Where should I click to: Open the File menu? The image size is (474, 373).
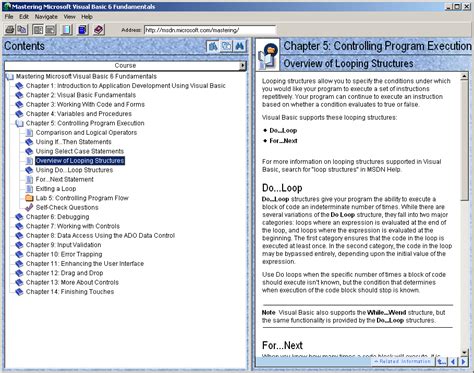click(x=9, y=17)
